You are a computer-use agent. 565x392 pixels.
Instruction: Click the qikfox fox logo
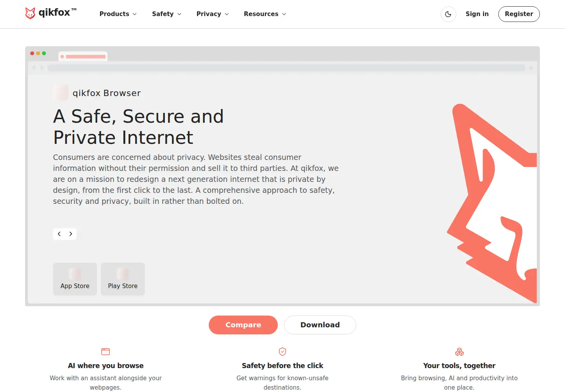50,13
